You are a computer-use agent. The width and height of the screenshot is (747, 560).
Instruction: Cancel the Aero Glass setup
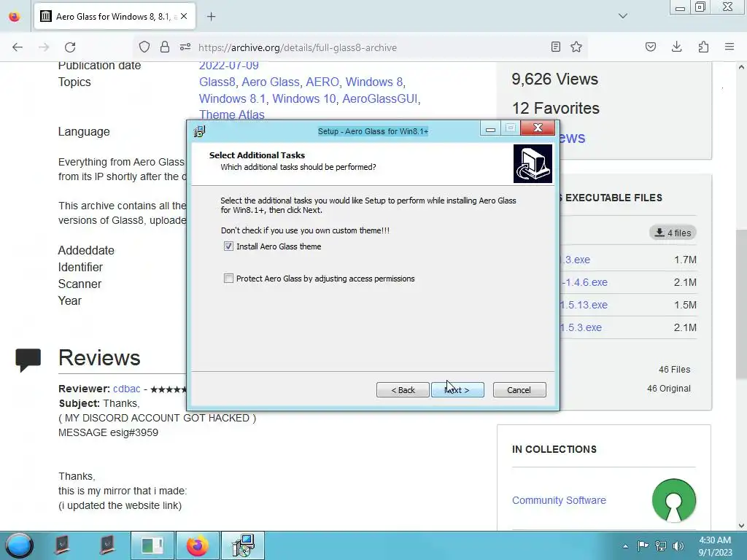(x=519, y=390)
